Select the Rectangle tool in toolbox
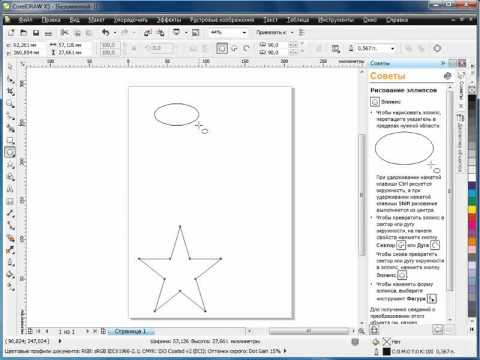 (x=10, y=140)
